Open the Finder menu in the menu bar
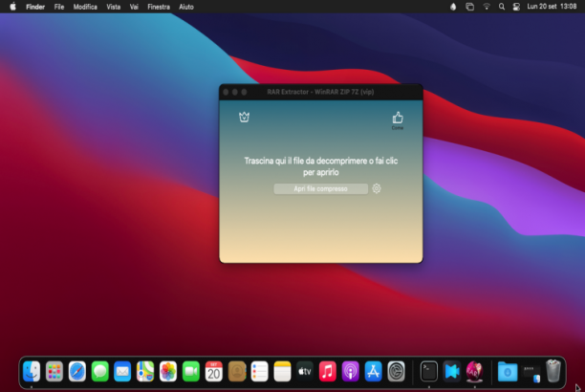Viewport: 585px width, 392px height. click(35, 7)
